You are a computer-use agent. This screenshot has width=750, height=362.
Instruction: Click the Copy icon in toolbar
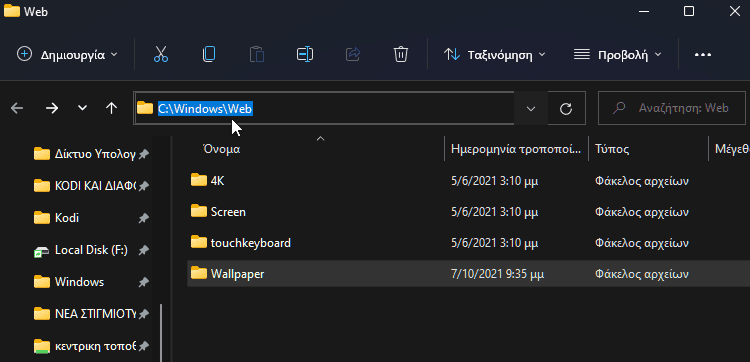click(209, 54)
